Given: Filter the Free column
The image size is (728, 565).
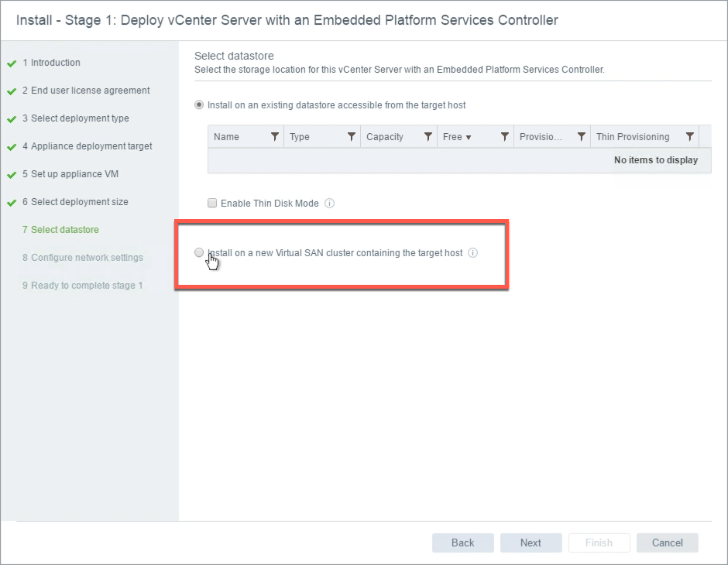Looking at the screenshot, I should (505, 137).
